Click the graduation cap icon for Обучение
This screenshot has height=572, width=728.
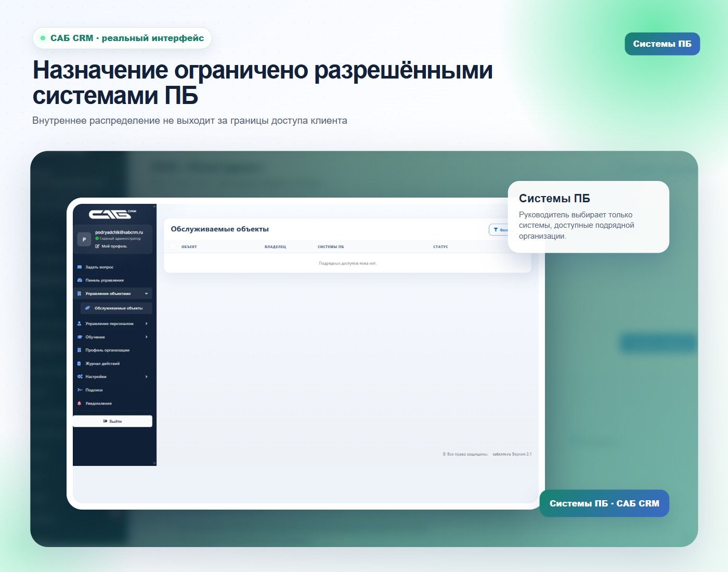[80, 337]
